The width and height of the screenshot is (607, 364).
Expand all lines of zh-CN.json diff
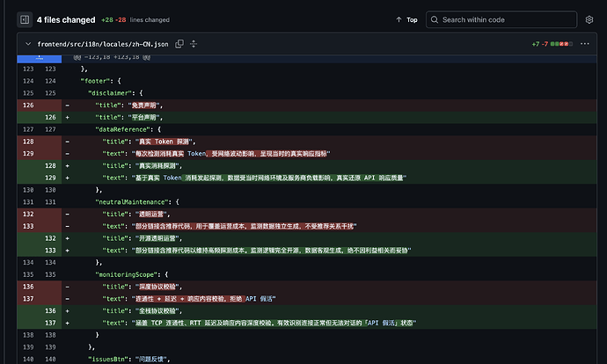tap(194, 44)
